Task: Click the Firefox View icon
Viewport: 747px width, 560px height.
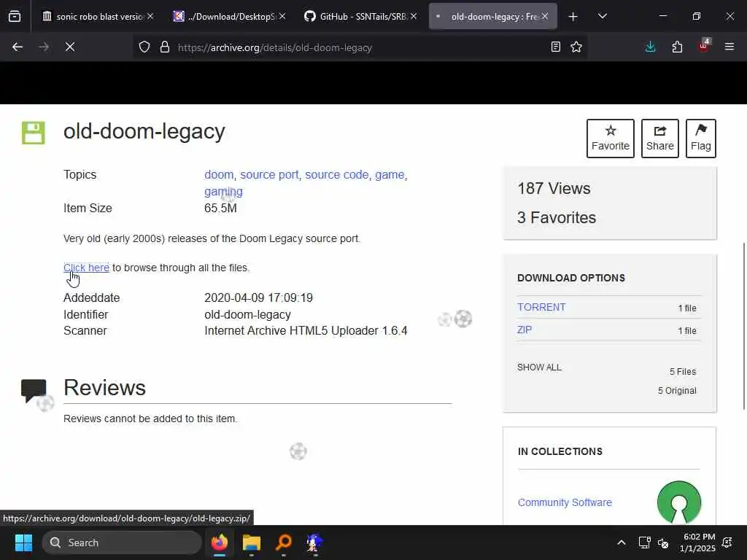Action: tap(15, 17)
